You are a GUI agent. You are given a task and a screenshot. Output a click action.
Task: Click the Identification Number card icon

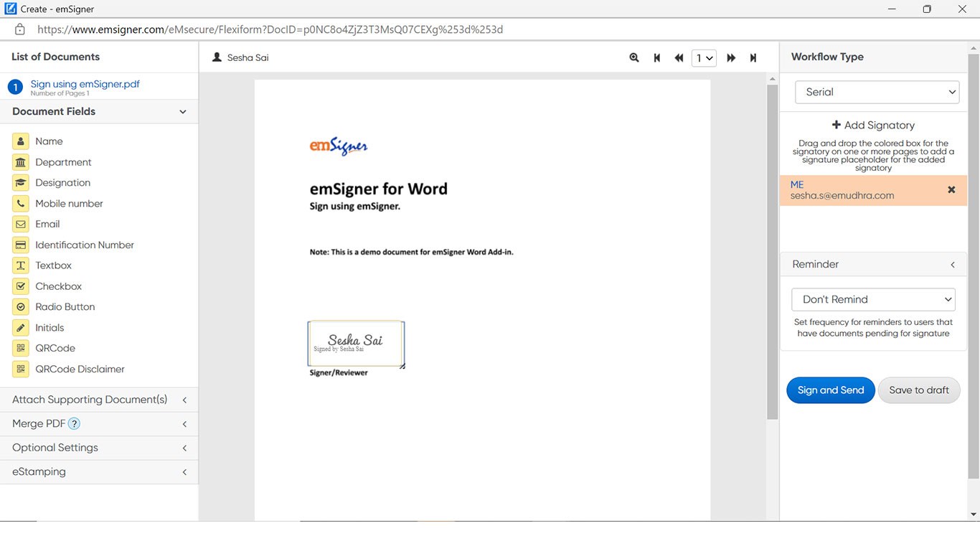coord(21,245)
